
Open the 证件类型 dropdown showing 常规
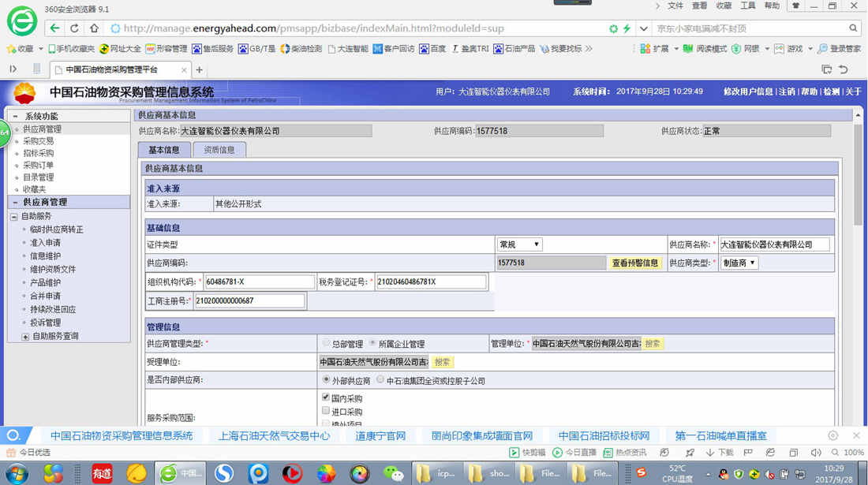(519, 244)
